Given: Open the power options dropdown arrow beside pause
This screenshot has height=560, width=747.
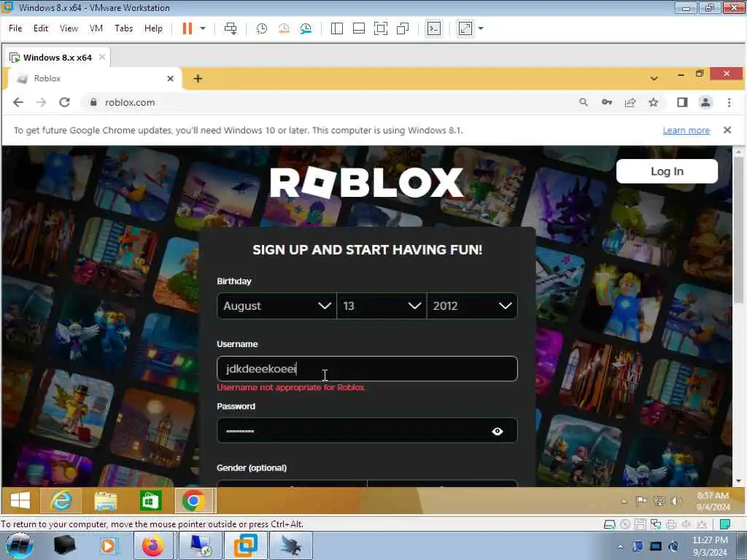Looking at the screenshot, I should (203, 28).
